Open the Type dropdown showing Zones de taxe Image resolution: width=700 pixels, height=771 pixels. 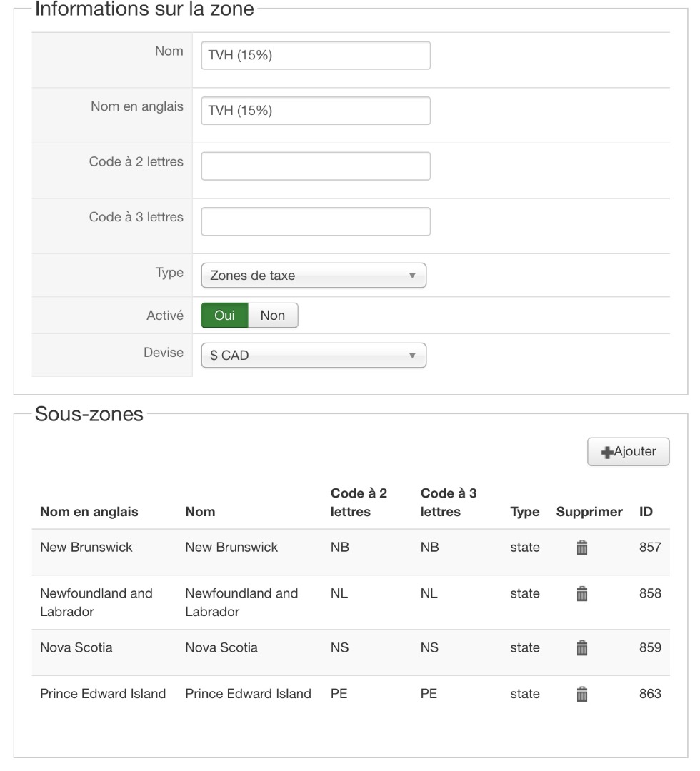[314, 276]
